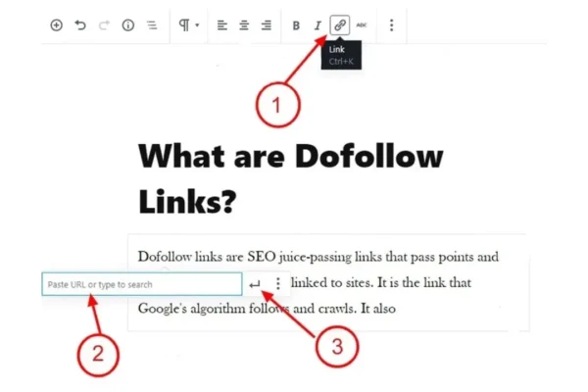Open the toolbar more options menu

[x=392, y=25]
